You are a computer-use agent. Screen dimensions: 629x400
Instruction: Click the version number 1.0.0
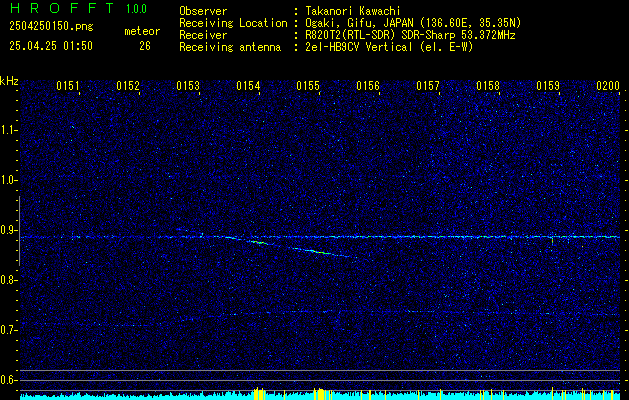(136, 8)
